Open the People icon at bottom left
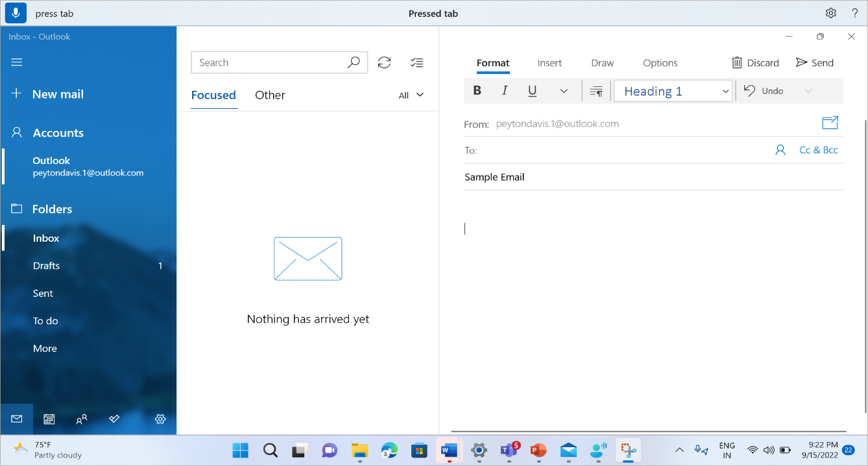The image size is (868, 466). [81, 419]
